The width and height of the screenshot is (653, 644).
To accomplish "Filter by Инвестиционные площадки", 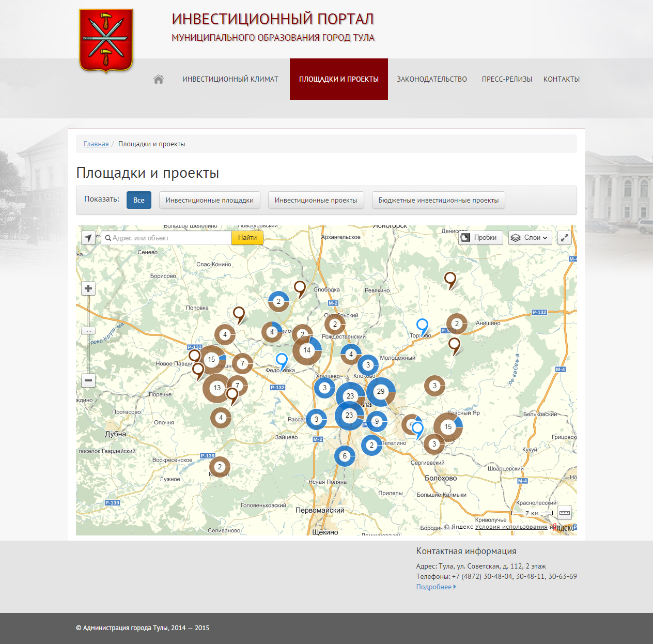I will tap(209, 200).
